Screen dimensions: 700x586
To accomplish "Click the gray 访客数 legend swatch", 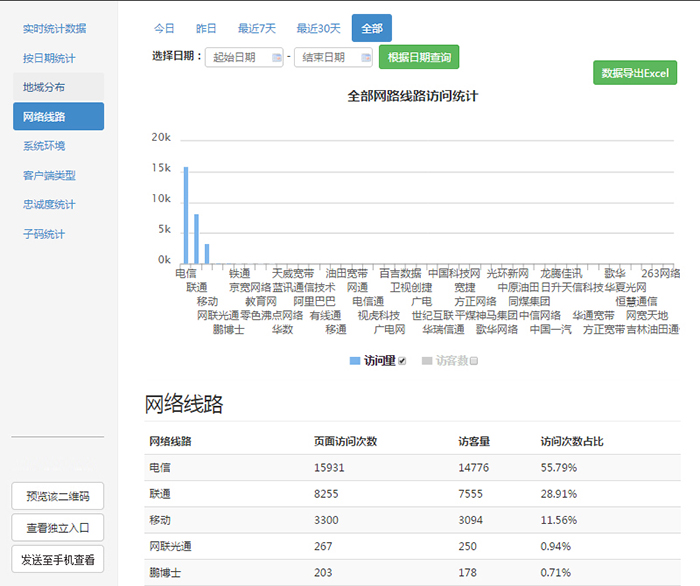I will point(427,361).
